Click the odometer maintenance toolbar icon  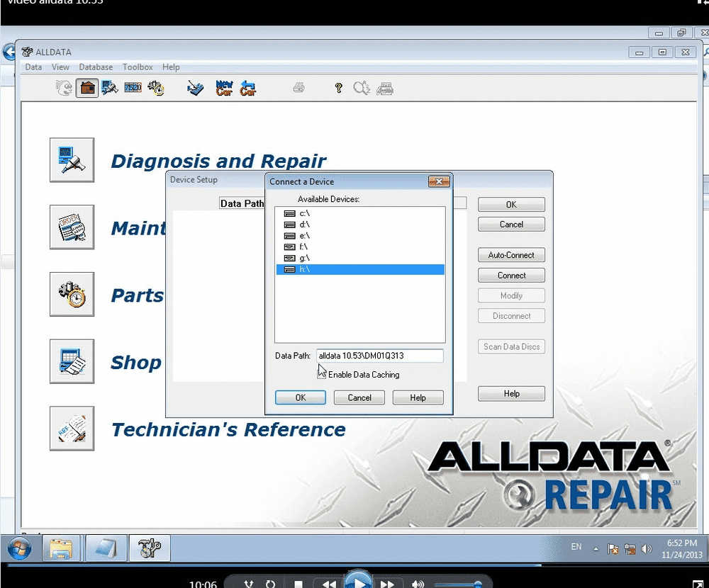point(133,87)
